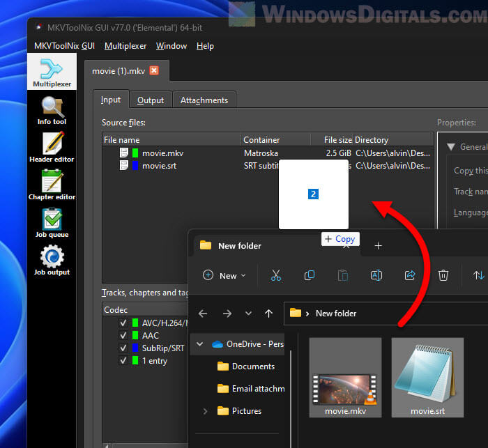Sort source files by File size column
Screen dimensions: 488x448
332,140
